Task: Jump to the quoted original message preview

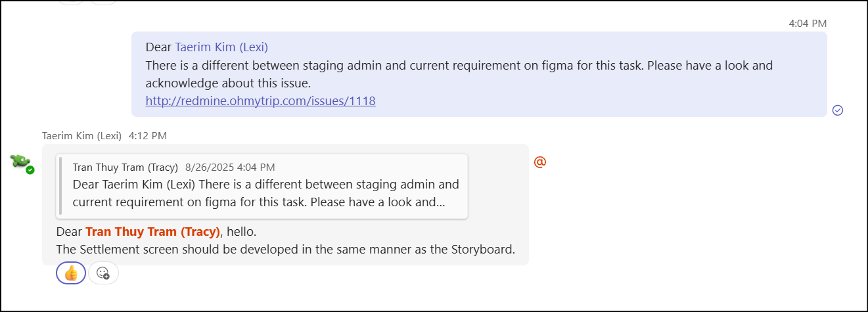Action: tap(263, 186)
